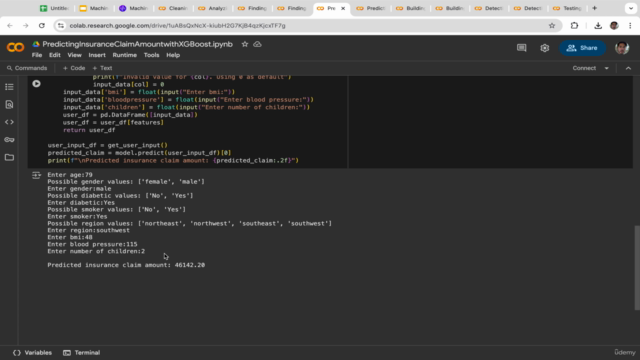Expand the Connect options dropdown arrow
Viewport: 640px width, 360px height.
coord(607,68)
